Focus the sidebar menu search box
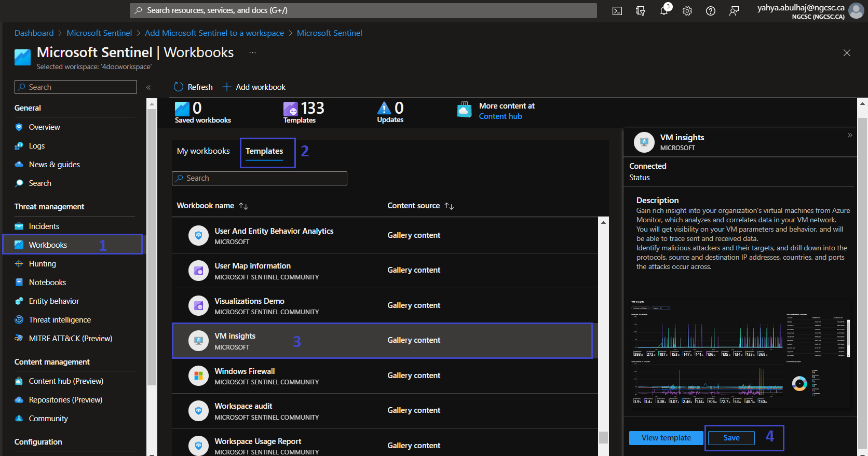This screenshot has height=456, width=868. [76, 87]
